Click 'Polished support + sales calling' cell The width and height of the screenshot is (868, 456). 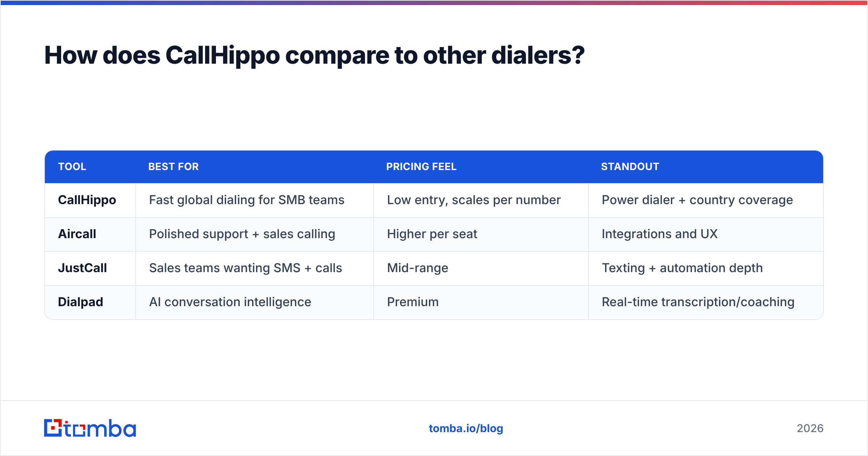255,234
